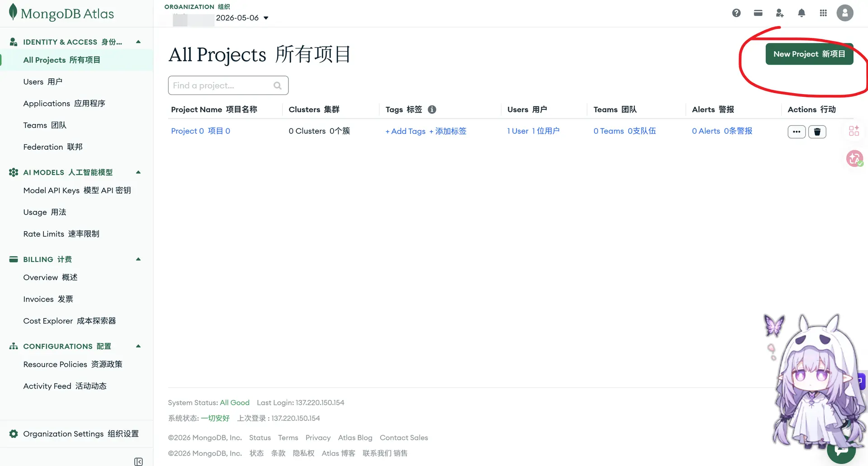Click the pink star assistant icon
Screen dimensions: 868x466
(854, 158)
